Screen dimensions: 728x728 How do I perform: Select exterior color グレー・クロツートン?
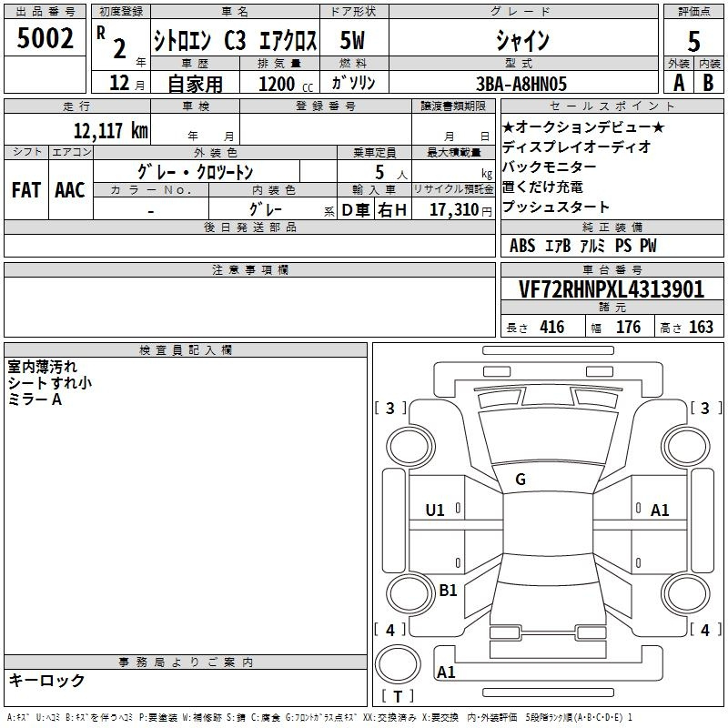click(195, 172)
